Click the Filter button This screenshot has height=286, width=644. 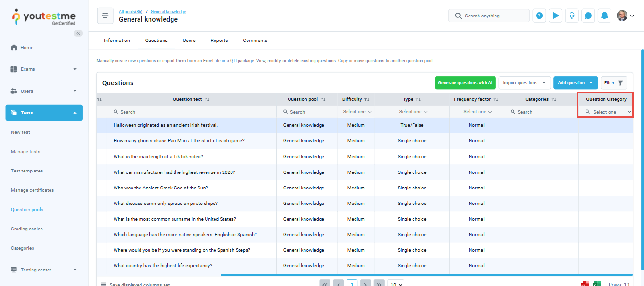click(x=613, y=83)
